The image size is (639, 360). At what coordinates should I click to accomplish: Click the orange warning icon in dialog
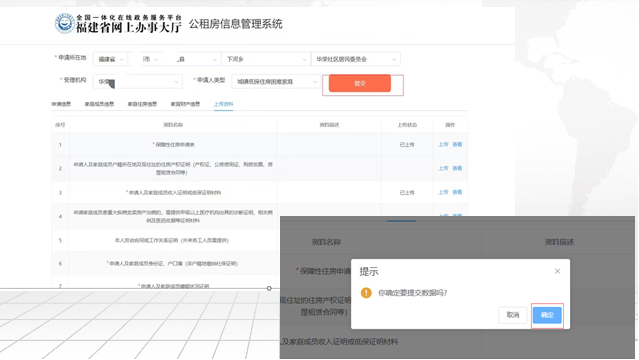click(366, 293)
